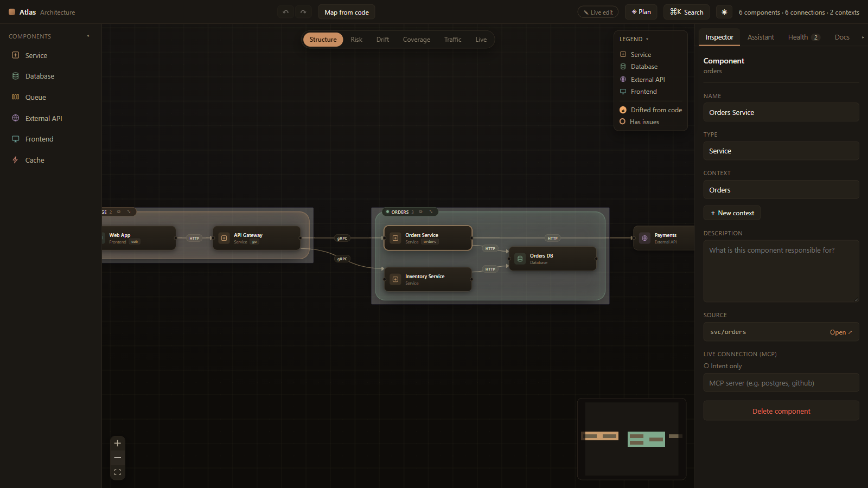
Task: Open Search with the ⌘K button
Action: click(x=687, y=12)
